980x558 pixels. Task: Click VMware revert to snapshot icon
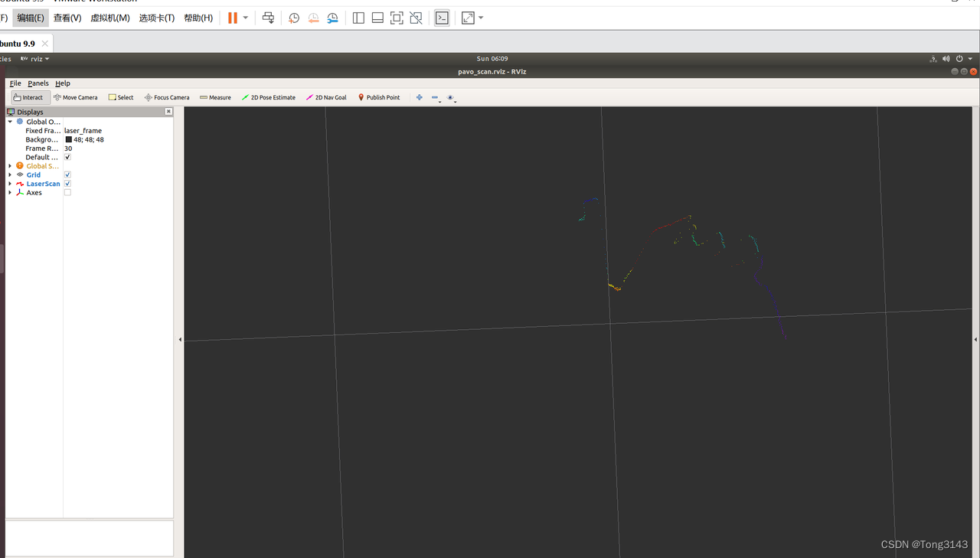click(313, 18)
